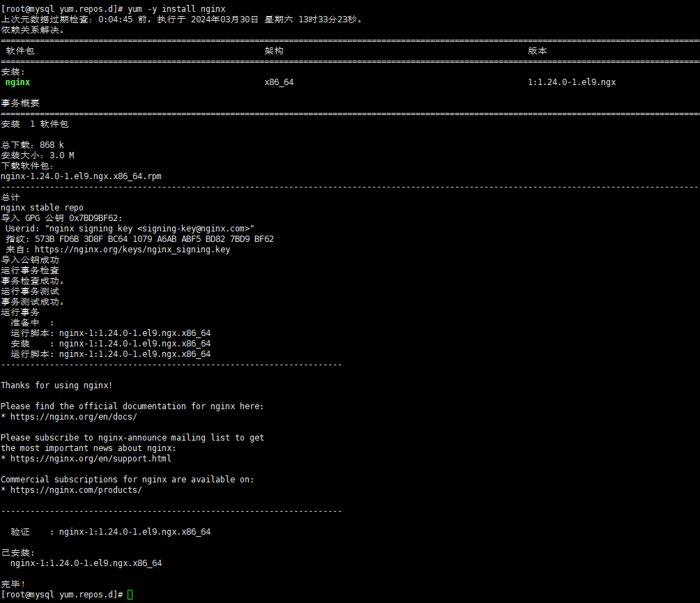Click 'nginx-1.24.0-1.el9.ngx.x86_64.rpm' file name
700x603 pixels.
82,176
